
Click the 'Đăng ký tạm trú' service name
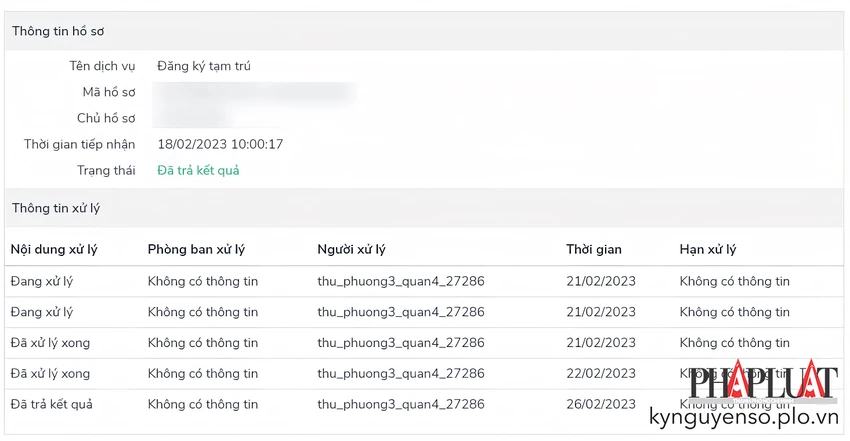point(204,66)
